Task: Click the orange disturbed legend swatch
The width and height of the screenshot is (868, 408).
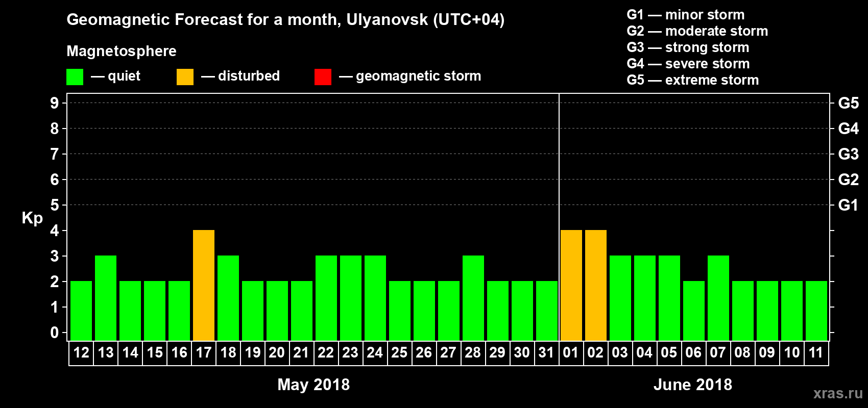Action: 185,77
